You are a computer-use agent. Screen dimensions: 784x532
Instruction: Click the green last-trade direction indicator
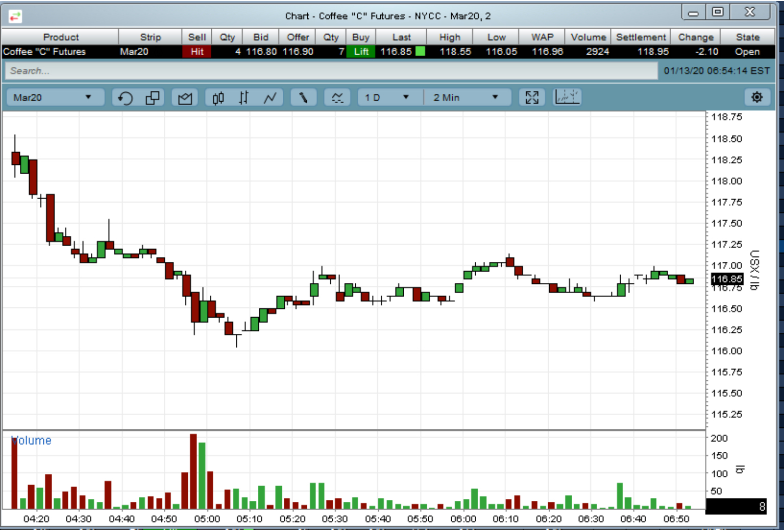pos(420,51)
